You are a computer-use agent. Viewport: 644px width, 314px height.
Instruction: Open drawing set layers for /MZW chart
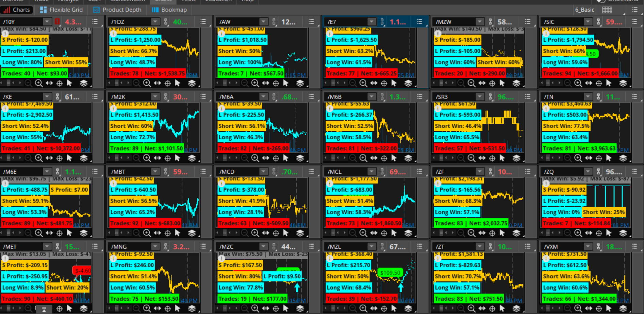pyautogui.click(x=516, y=83)
